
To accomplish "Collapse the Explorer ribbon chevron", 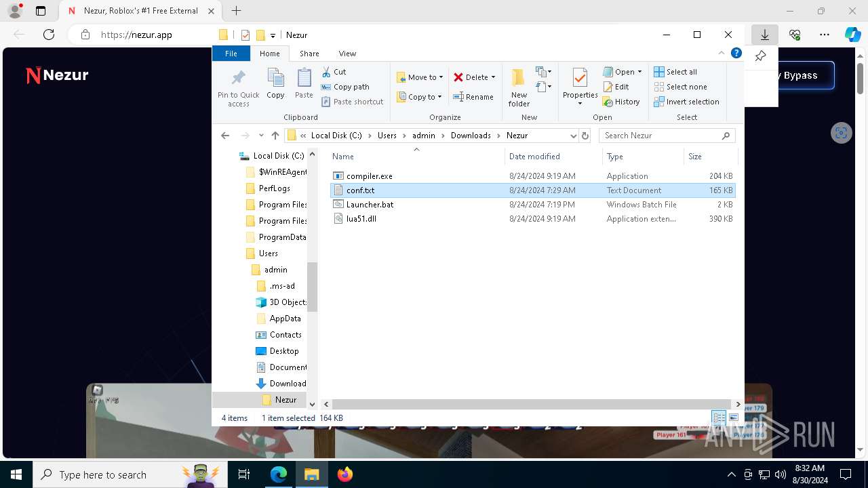I will click(x=722, y=53).
